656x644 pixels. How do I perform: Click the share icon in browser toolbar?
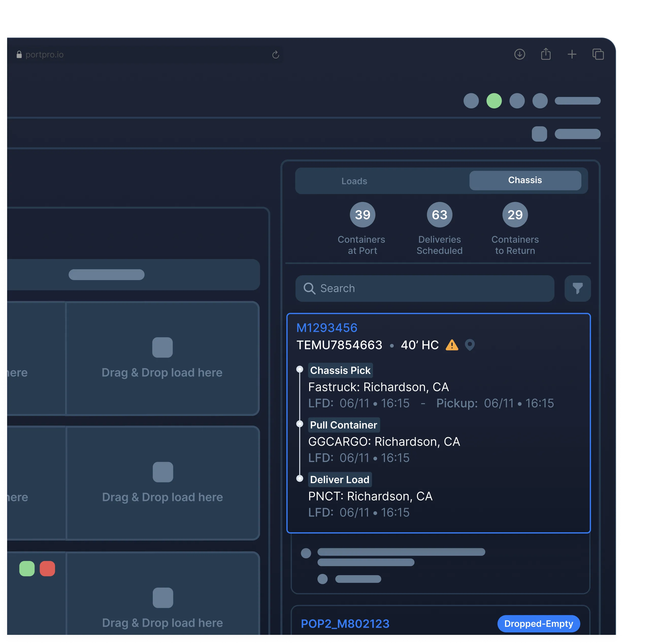pyautogui.click(x=546, y=54)
